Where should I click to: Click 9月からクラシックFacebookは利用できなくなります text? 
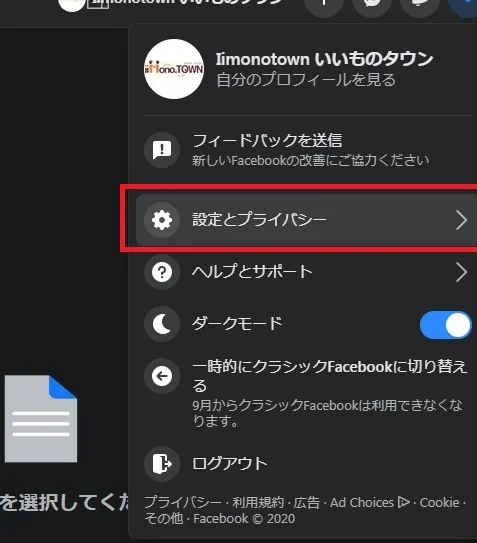(x=327, y=413)
